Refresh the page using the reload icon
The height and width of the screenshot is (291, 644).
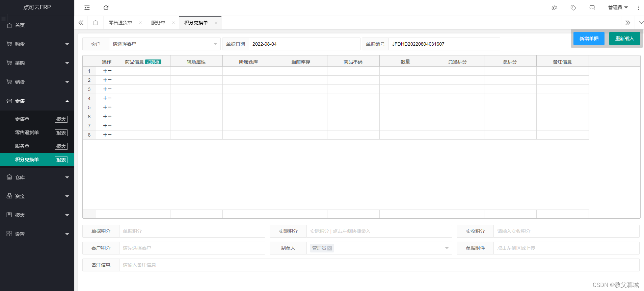106,8
